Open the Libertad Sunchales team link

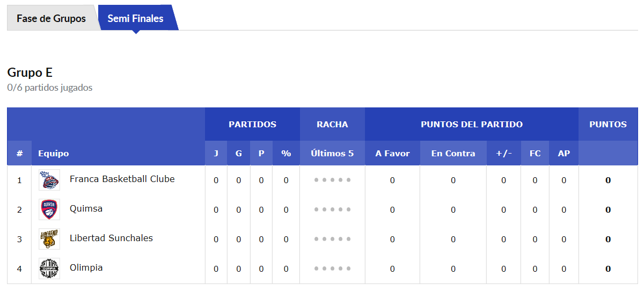coord(111,238)
